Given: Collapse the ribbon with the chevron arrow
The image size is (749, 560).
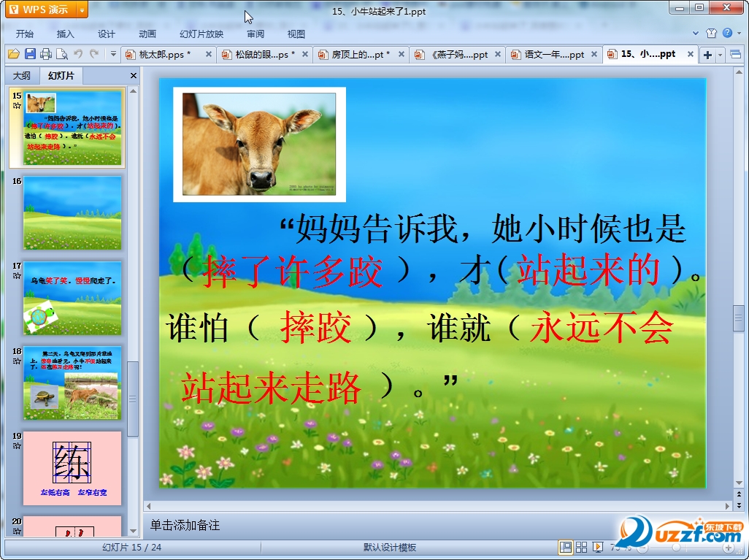Looking at the screenshot, I should [x=696, y=33].
